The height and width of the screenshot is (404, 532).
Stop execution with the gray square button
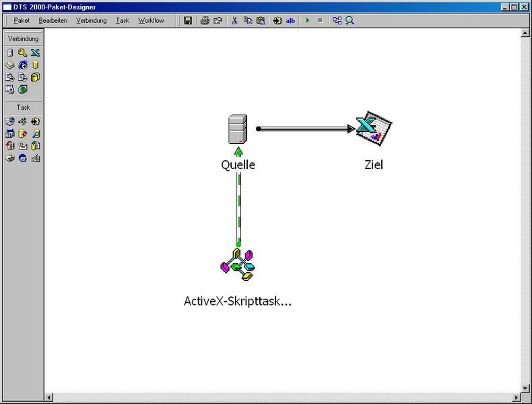(x=320, y=21)
